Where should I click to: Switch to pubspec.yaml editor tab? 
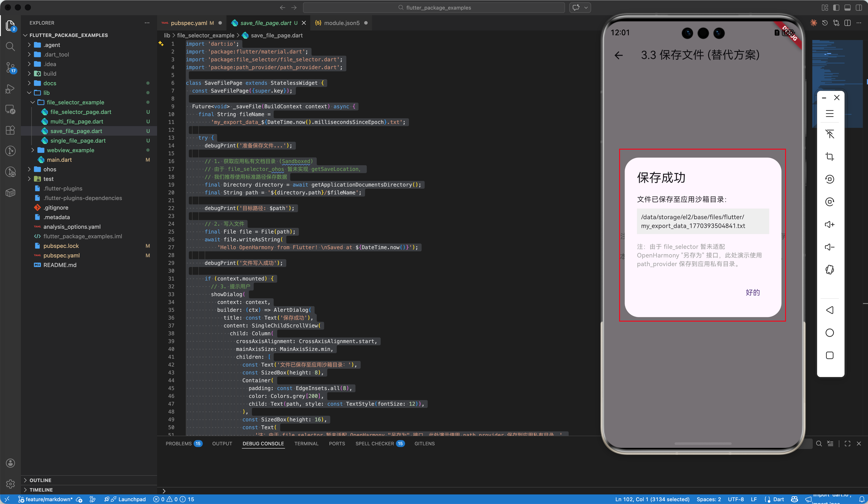(189, 23)
